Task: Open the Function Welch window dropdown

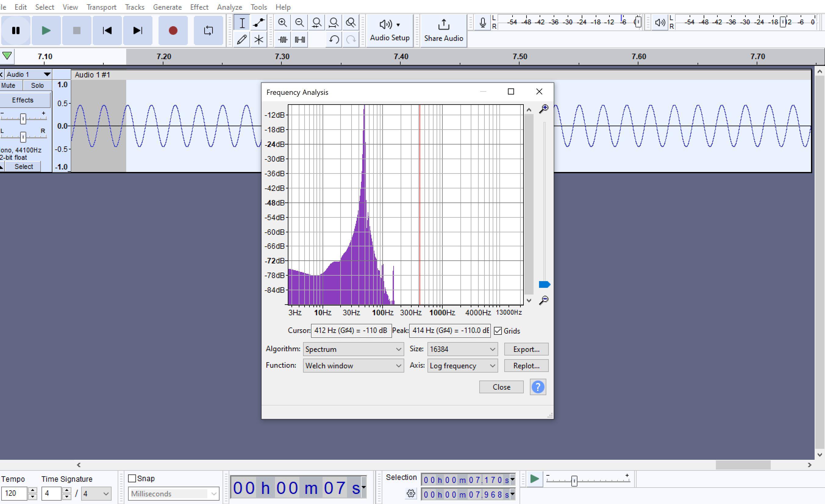Action: click(x=353, y=365)
